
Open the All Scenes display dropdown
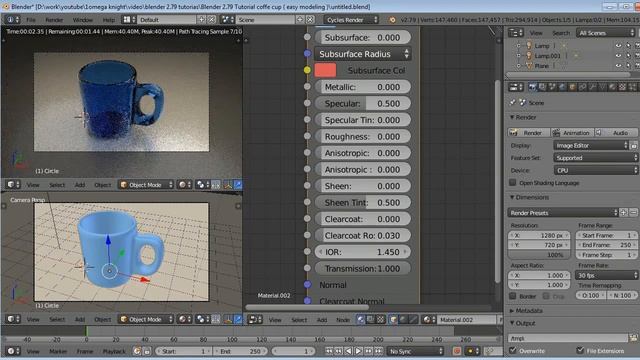point(606,33)
